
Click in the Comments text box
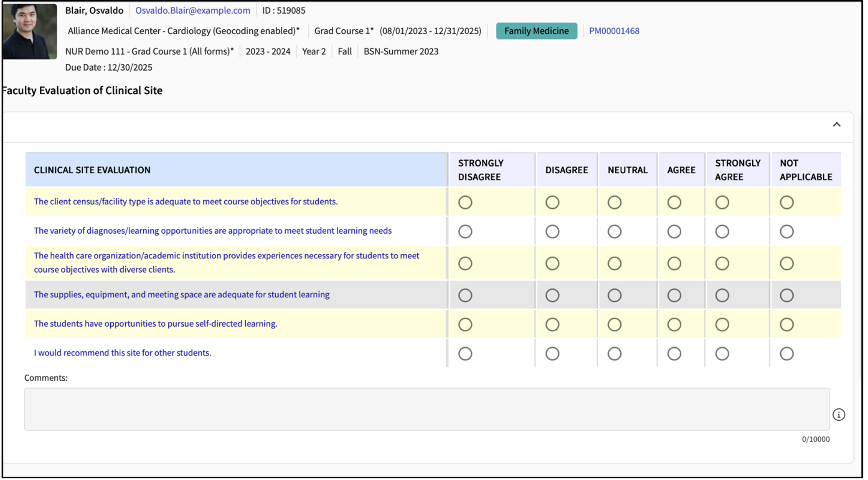click(x=426, y=409)
